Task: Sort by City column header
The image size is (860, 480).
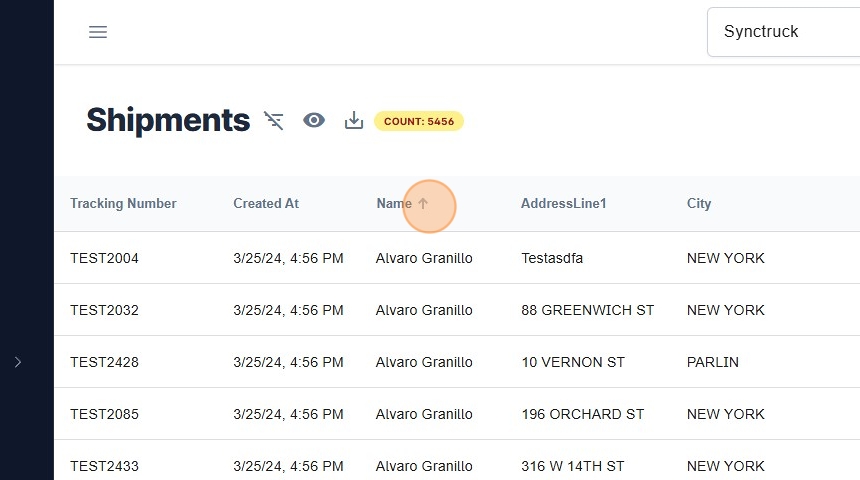Action: (699, 204)
